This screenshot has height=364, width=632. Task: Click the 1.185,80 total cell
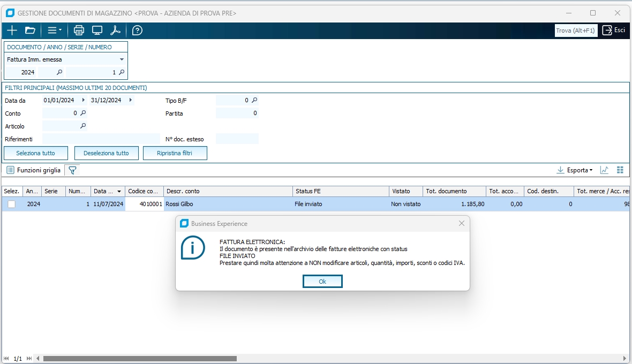coord(454,204)
